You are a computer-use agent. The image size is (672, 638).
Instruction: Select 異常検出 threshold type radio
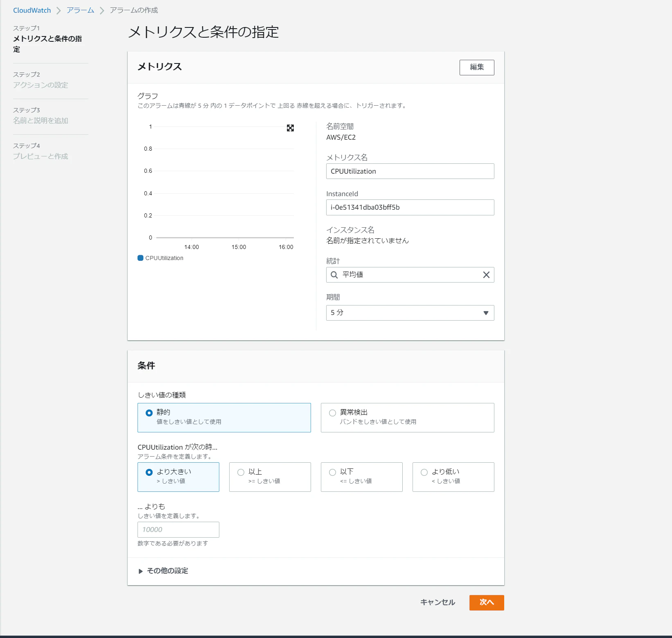coord(332,413)
